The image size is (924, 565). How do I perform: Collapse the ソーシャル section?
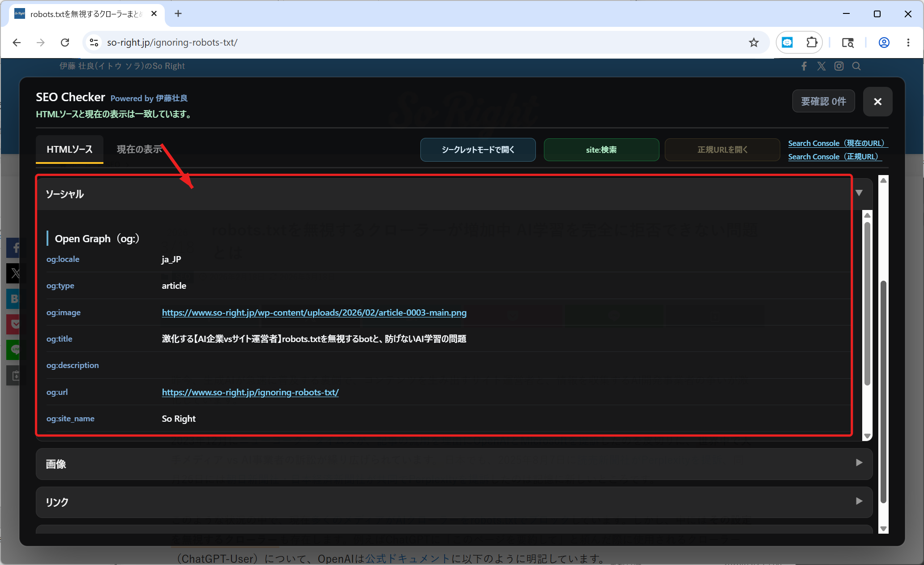[x=453, y=194]
